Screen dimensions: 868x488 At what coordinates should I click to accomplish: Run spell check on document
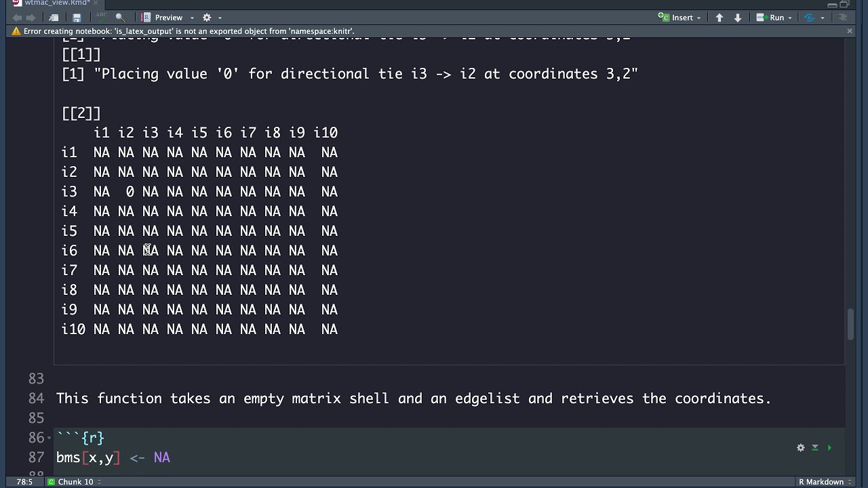pos(101,18)
